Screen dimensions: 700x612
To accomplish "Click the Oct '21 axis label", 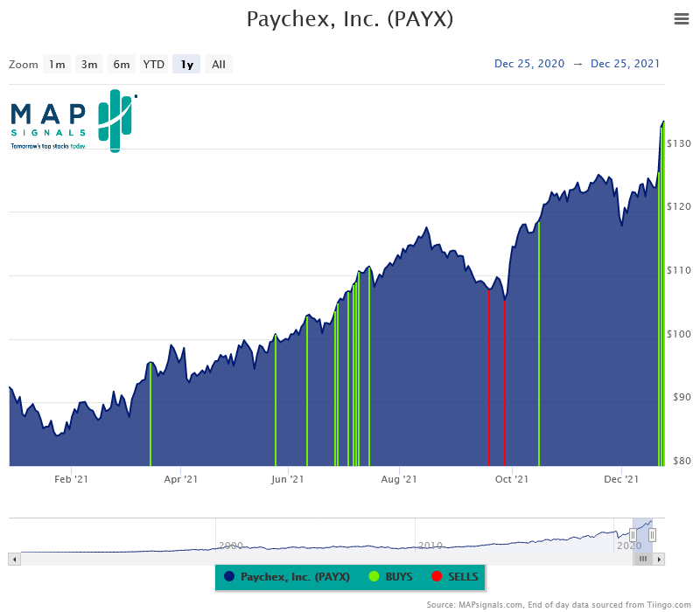I will point(512,479).
